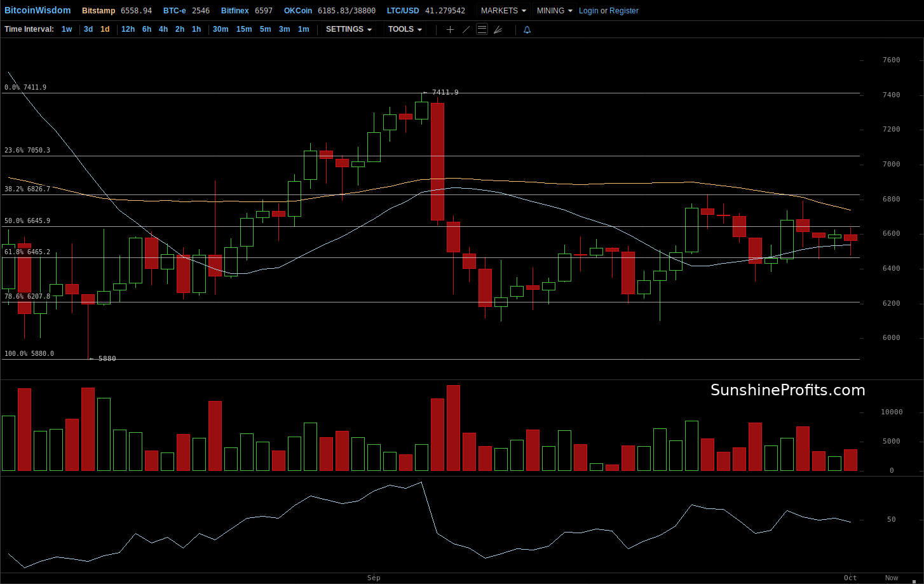Viewport: 924px width, 584px height.
Task: Click the 100.0% 5880.0 Fibonacci label
Action: [x=29, y=354]
